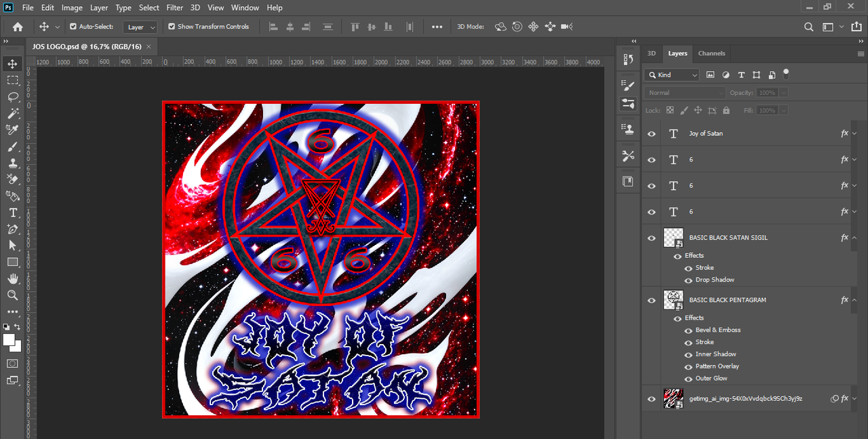Viewport: 868px width, 439px height.
Task: Open the Kind filter dropdown
Action: [673, 75]
